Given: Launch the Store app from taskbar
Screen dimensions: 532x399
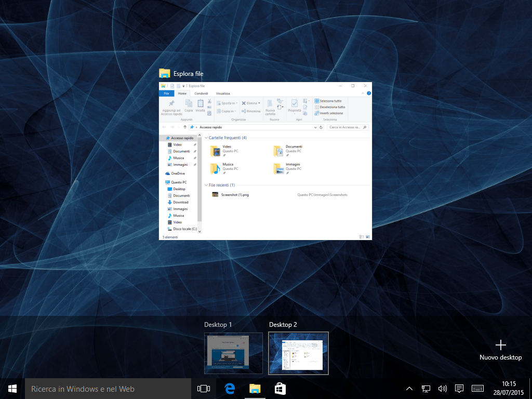Looking at the screenshot, I should point(280,389).
